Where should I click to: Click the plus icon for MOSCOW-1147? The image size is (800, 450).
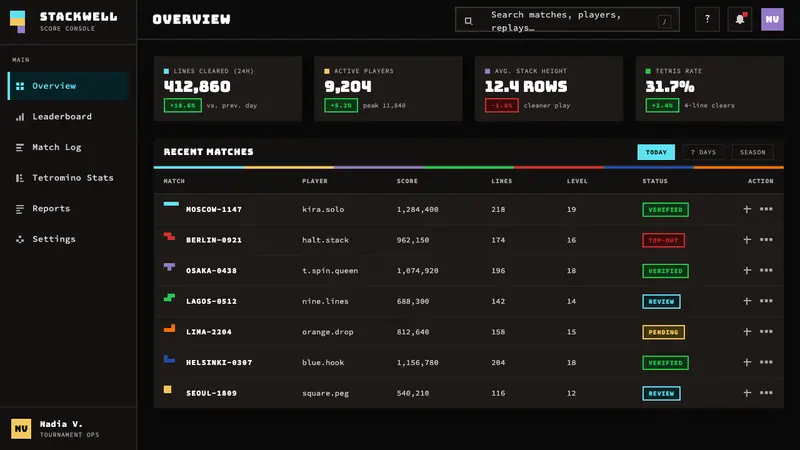pos(747,209)
